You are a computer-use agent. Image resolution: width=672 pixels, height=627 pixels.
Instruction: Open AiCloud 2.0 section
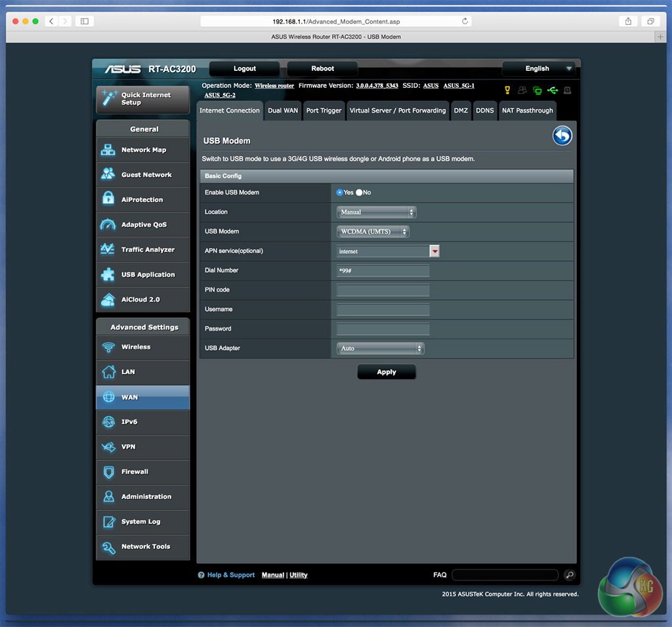tap(142, 299)
